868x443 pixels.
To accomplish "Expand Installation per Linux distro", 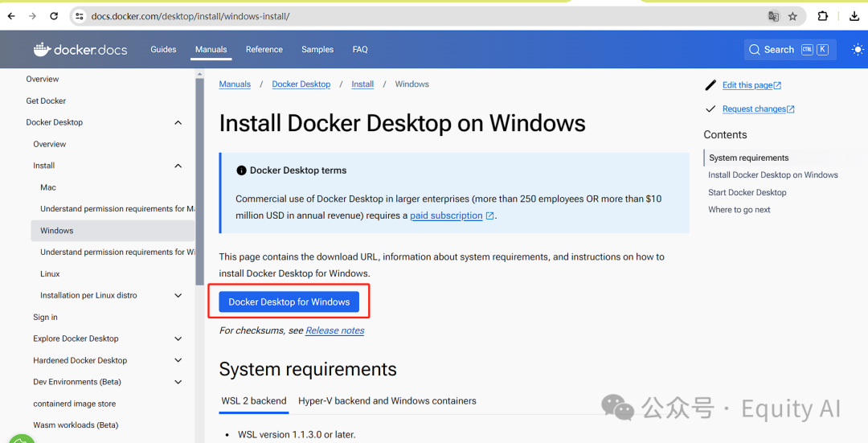I will coord(178,296).
